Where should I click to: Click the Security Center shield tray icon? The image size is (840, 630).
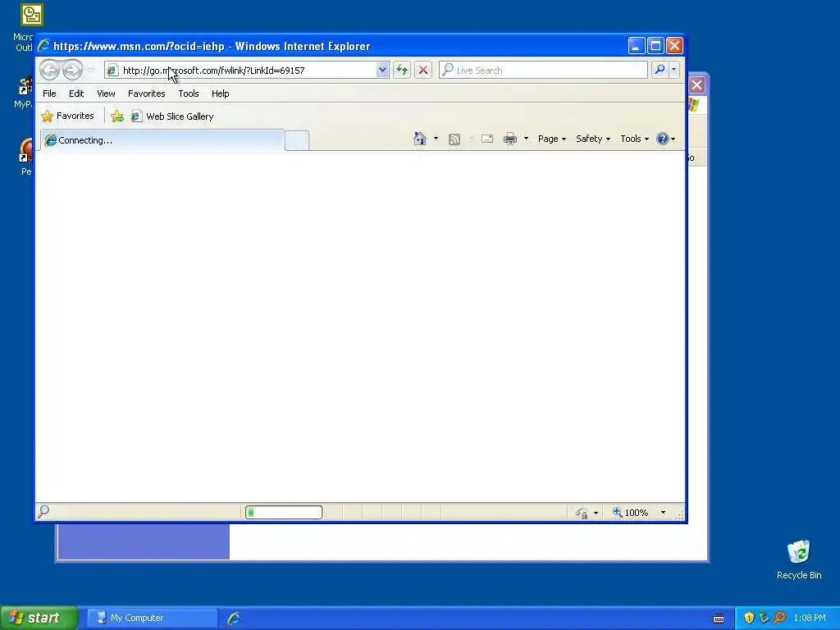tap(749, 618)
